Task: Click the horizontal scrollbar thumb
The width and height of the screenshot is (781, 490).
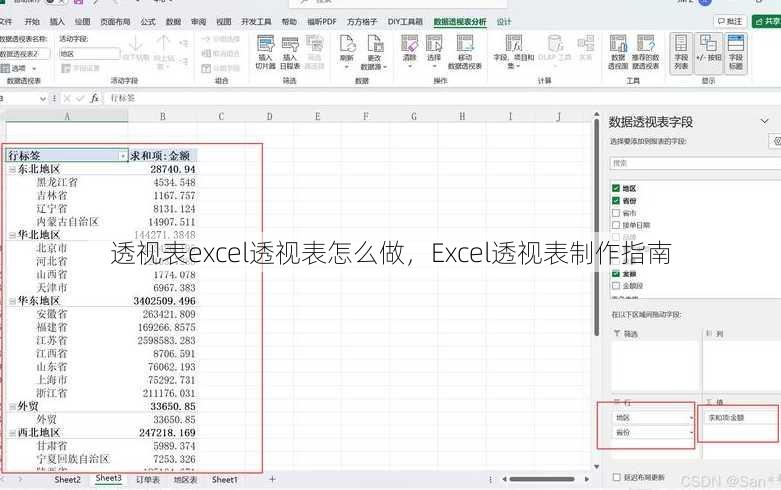Action: coord(542,479)
